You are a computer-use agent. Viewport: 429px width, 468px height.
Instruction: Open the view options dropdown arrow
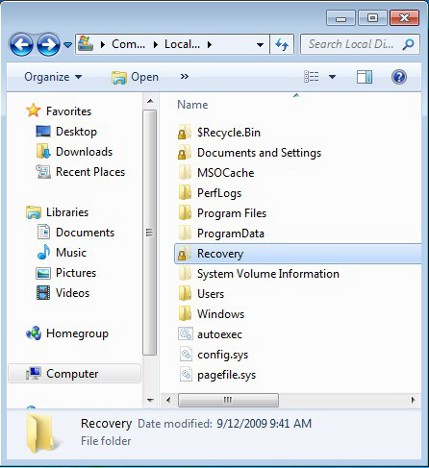point(332,77)
